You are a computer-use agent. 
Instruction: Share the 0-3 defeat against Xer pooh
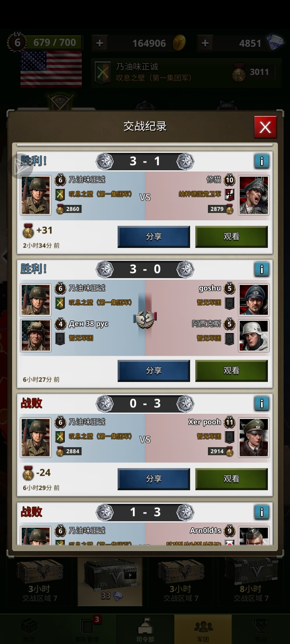coord(153,479)
